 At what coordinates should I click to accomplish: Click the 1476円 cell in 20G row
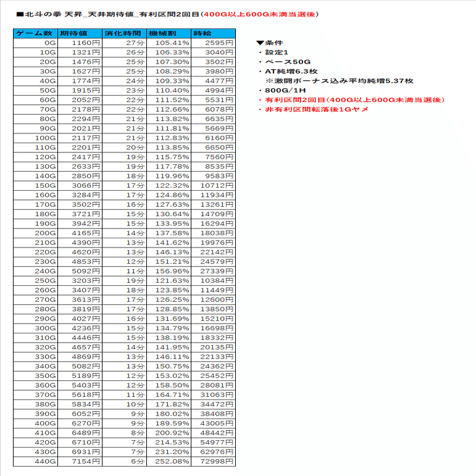click(80, 62)
